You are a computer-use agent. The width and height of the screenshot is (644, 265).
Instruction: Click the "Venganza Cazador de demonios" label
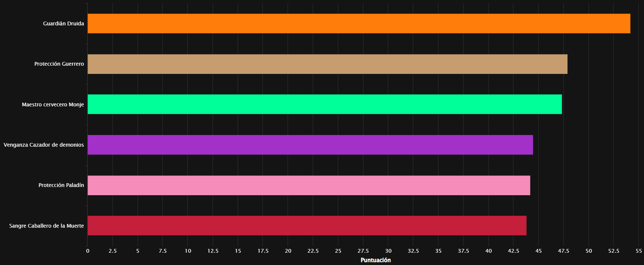point(44,145)
